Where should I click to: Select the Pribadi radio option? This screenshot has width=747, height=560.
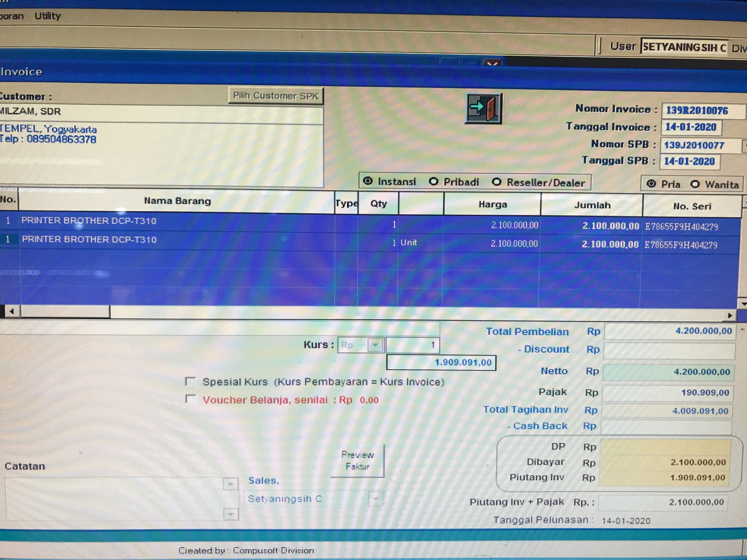pos(433,182)
